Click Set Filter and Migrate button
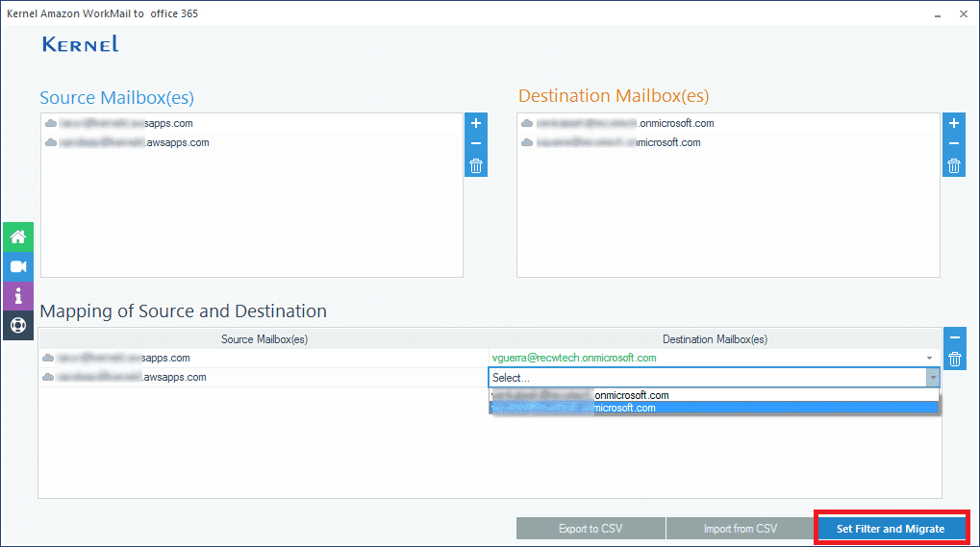The width and height of the screenshot is (980, 547). (891, 529)
